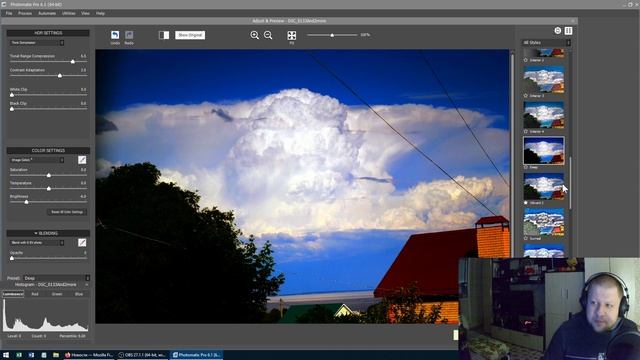Switch to the Photomatix Pro taskbar button
640x360 pixels.
click(196, 355)
